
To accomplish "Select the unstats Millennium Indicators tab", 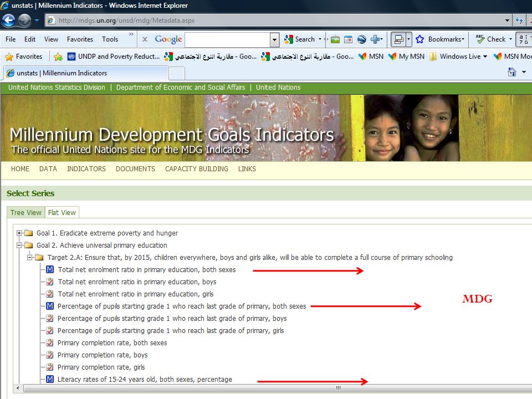I will (x=85, y=73).
